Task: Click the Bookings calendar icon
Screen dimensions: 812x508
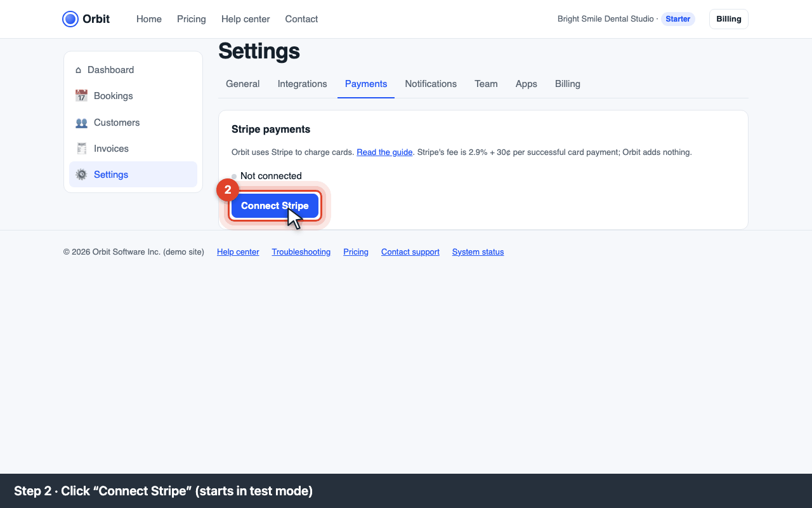Action: click(81, 96)
